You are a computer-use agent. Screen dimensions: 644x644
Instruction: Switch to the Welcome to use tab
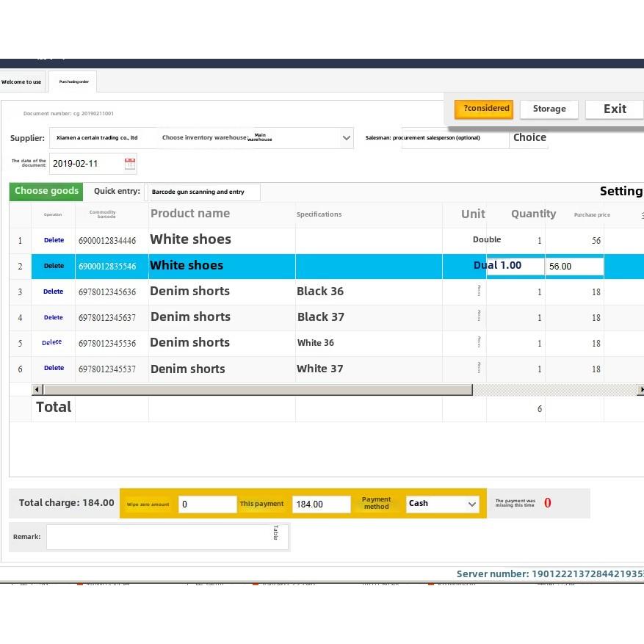(x=21, y=82)
